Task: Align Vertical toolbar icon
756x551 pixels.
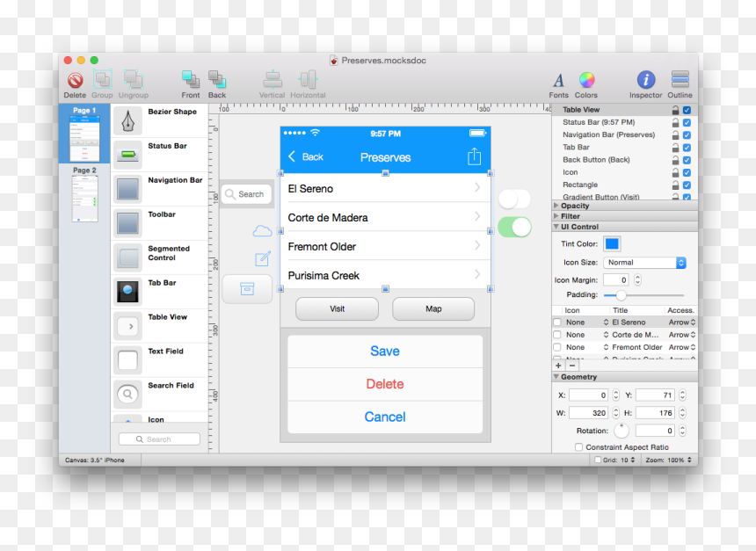Action: 273,80
